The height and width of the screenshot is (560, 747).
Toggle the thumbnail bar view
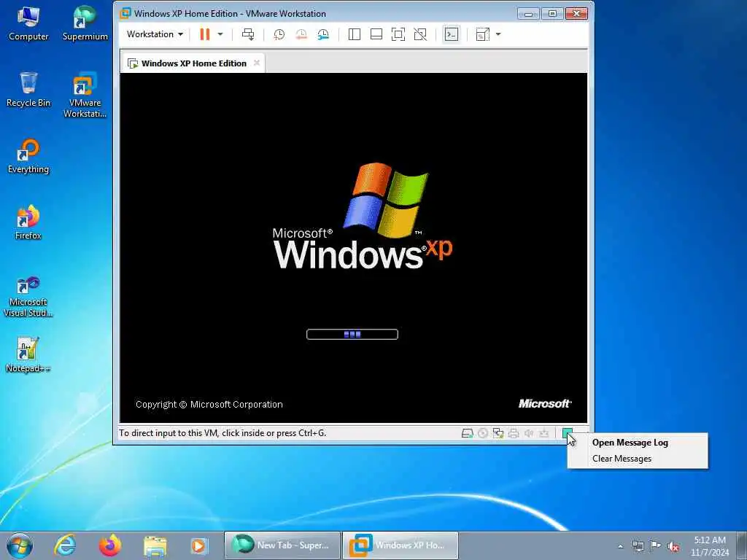[376, 34]
